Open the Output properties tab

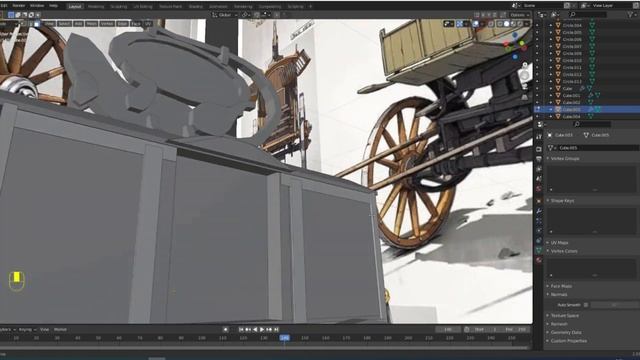[539, 158]
